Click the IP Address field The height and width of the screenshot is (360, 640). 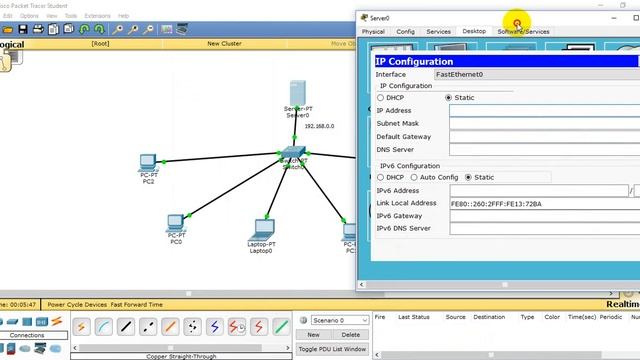pos(544,111)
